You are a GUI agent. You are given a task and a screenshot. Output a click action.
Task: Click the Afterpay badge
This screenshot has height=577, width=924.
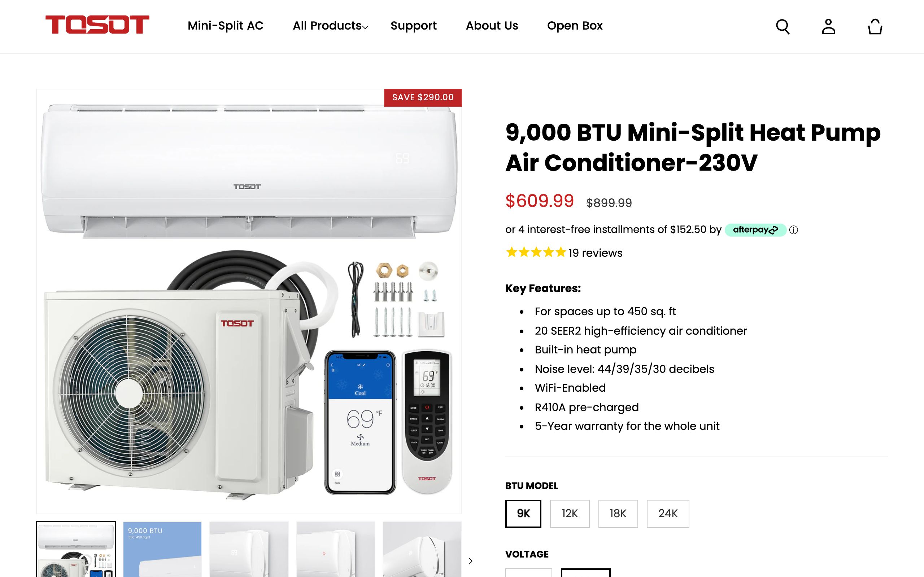[x=755, y=230]
